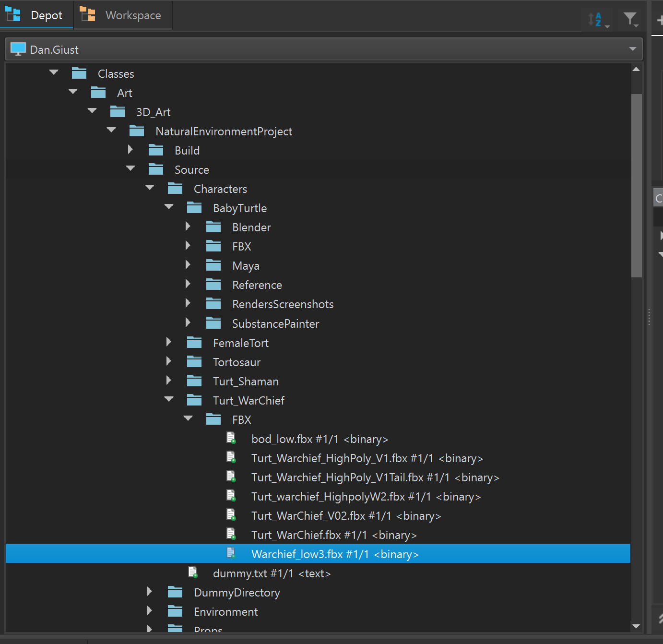663x644 pixels.
Task: Click the tree scrollbar down arrow
Action: pos(636,626)
